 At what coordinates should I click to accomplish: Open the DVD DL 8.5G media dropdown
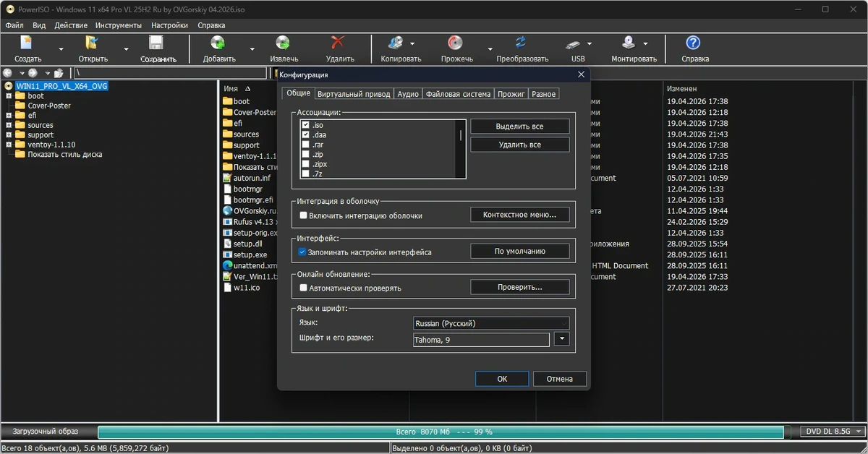tap(833, 432)
